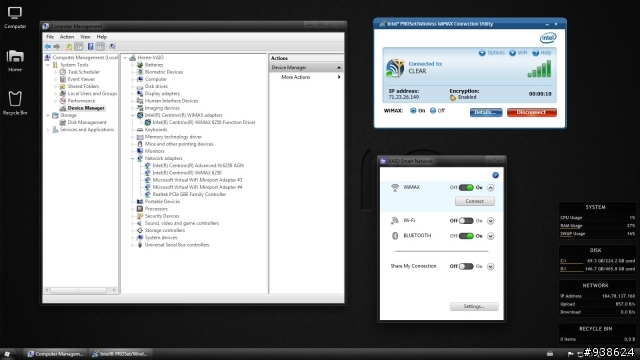Image resolution: width=640 pixels, height=360 pixels.
Task: Select Task Scheduler in System Tools
Action: click(x=83, y=72)
